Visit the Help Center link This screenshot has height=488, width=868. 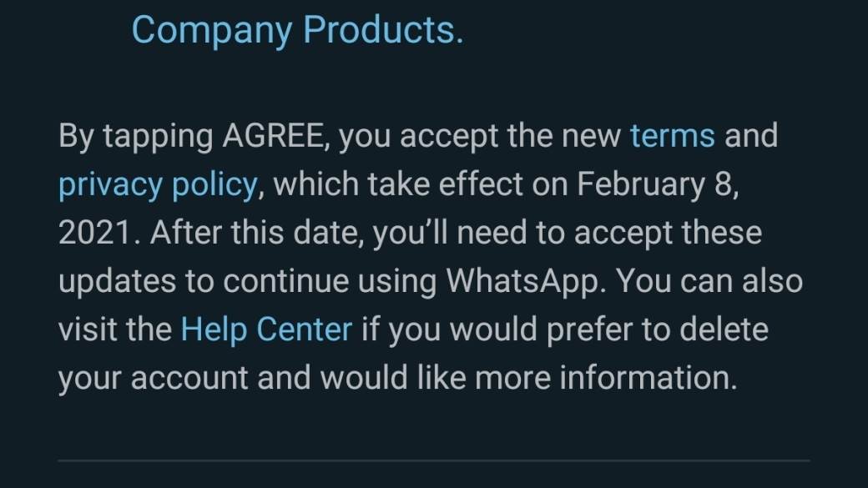click(266, 330)
